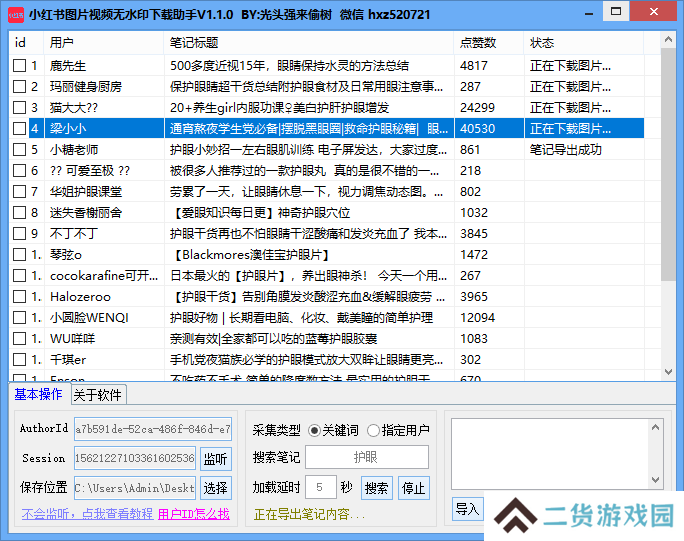Start search with the 搜索 button
Viewport: 684px width, 541px height.
point(376,488)
